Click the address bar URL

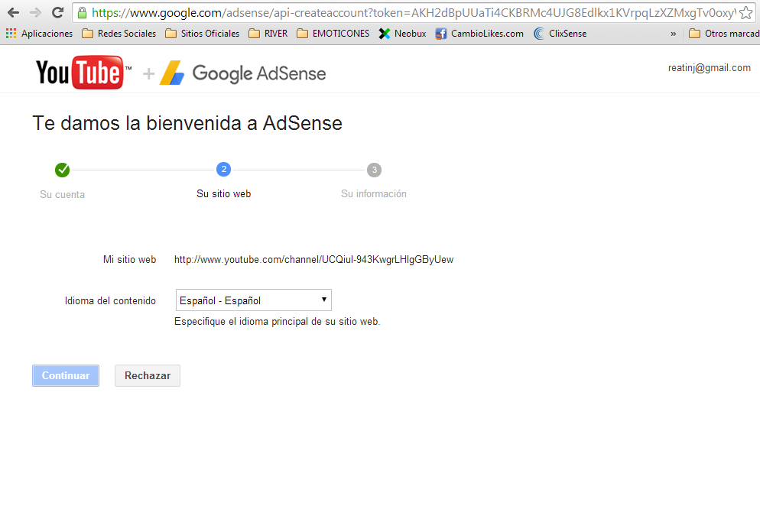tap(413, 12)
